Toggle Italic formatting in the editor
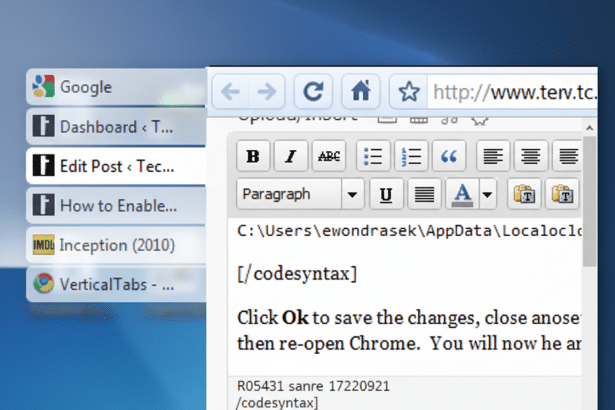Viewport: 615px width, 410px height. (x=291, y=156)
